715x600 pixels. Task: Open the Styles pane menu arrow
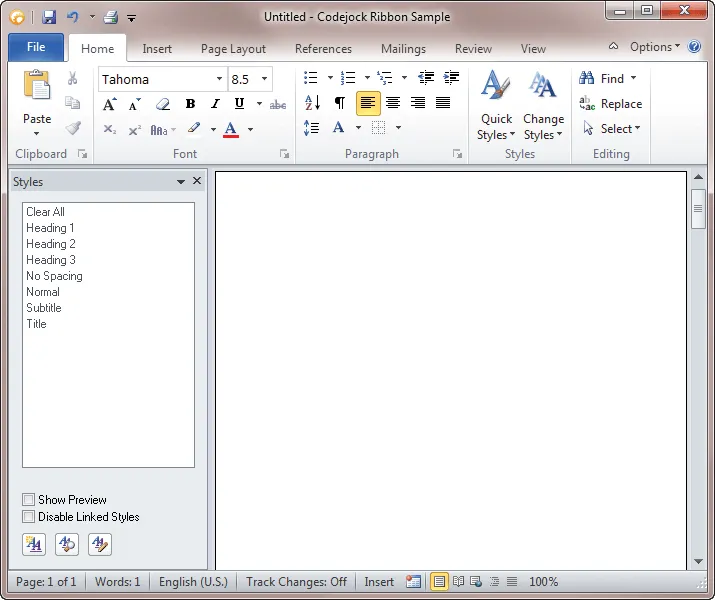[x=181, y=181]
